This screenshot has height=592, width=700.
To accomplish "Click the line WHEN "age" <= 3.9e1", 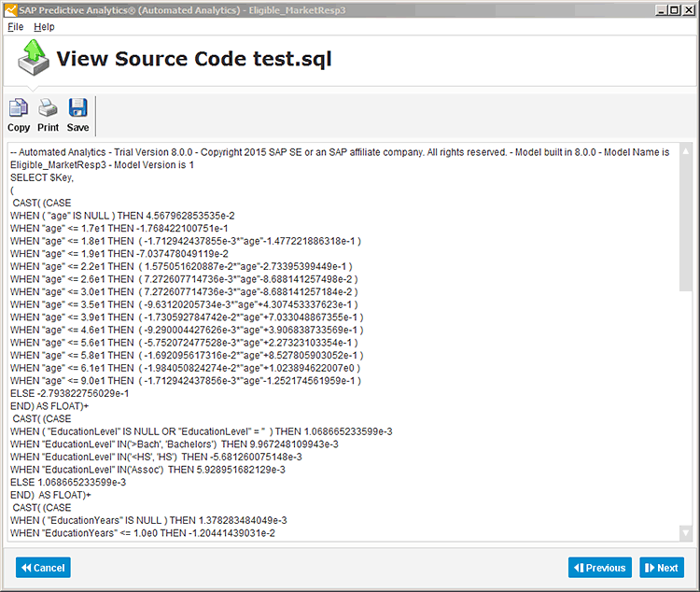I will [x=187, y=317].
